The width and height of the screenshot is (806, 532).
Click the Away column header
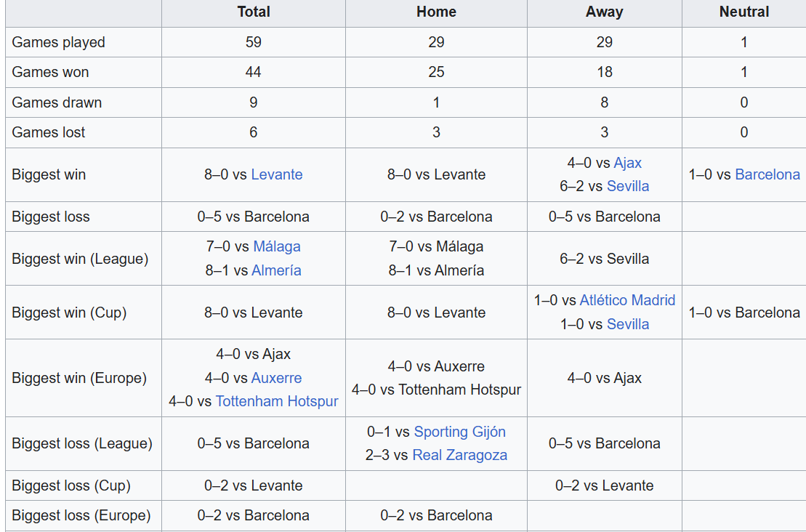604,12
